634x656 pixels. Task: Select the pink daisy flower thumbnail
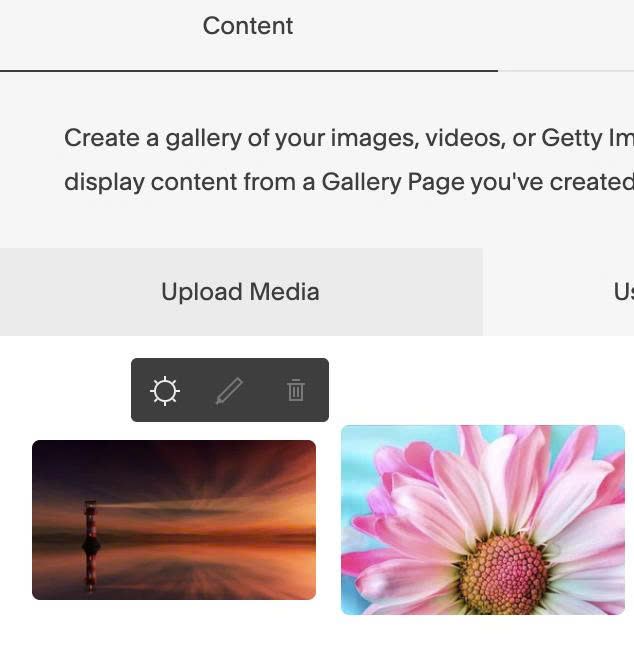483,520
